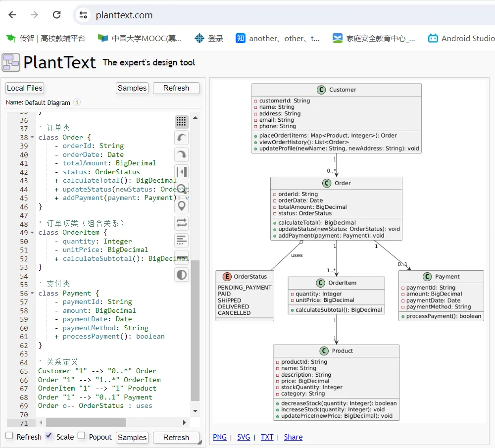
Task: Click editor scrollbar down arrow
Action: point(196,411)
